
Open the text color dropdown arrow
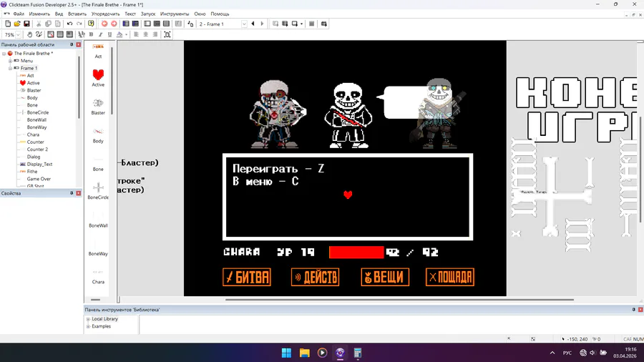(126, 34)
